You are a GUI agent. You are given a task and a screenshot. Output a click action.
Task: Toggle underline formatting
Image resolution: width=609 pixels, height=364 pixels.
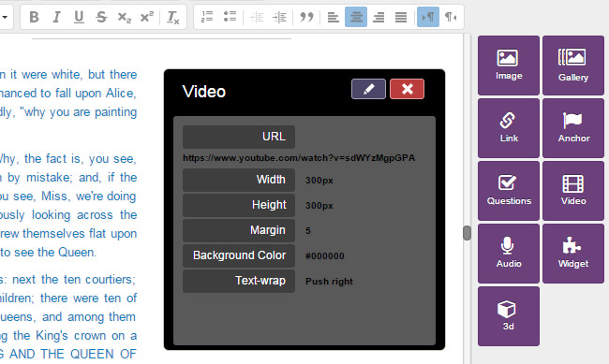pyautogui.click(x=79, y=17)
